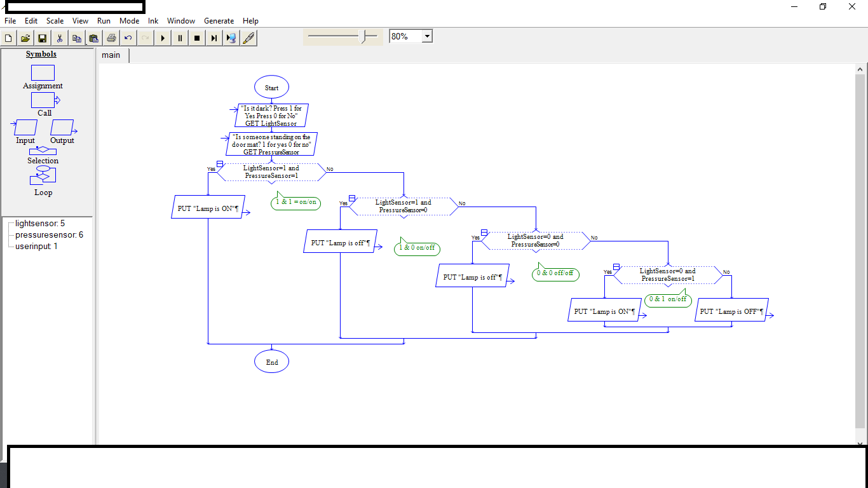Switch to the main tab

[x=112, y=55]
